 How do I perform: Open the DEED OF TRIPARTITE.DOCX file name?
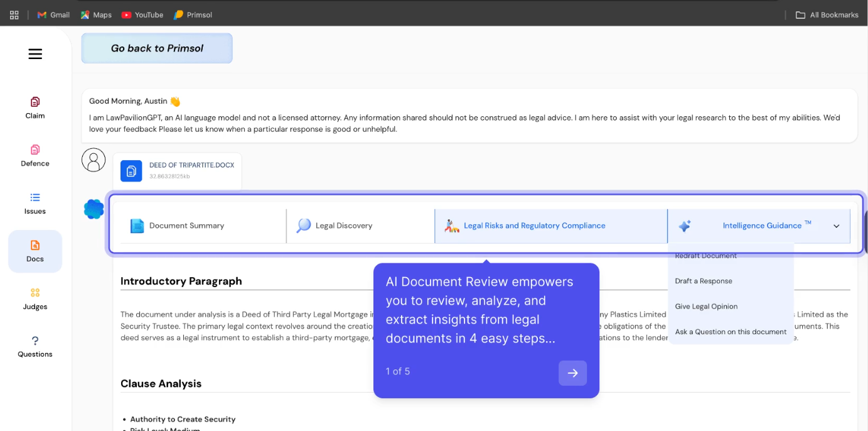(x=191, y=165)
